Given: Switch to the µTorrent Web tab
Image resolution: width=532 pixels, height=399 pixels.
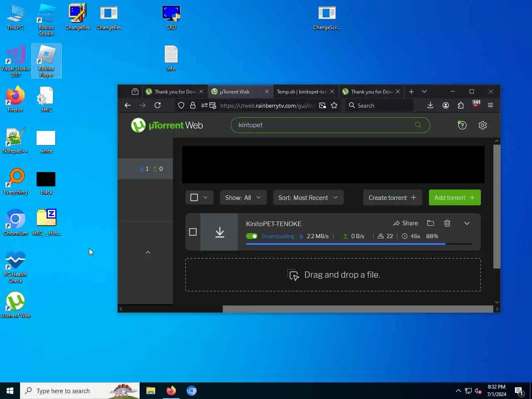Looking at the screenshot, I should coord(235,92).
